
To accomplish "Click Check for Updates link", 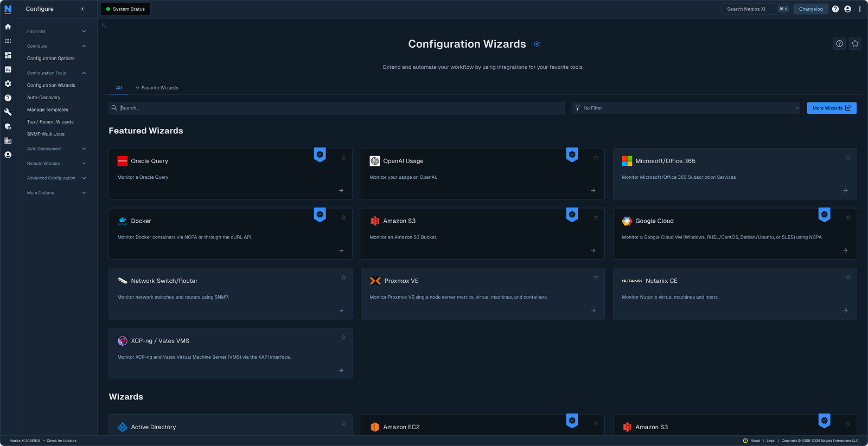I will (61, 441).
